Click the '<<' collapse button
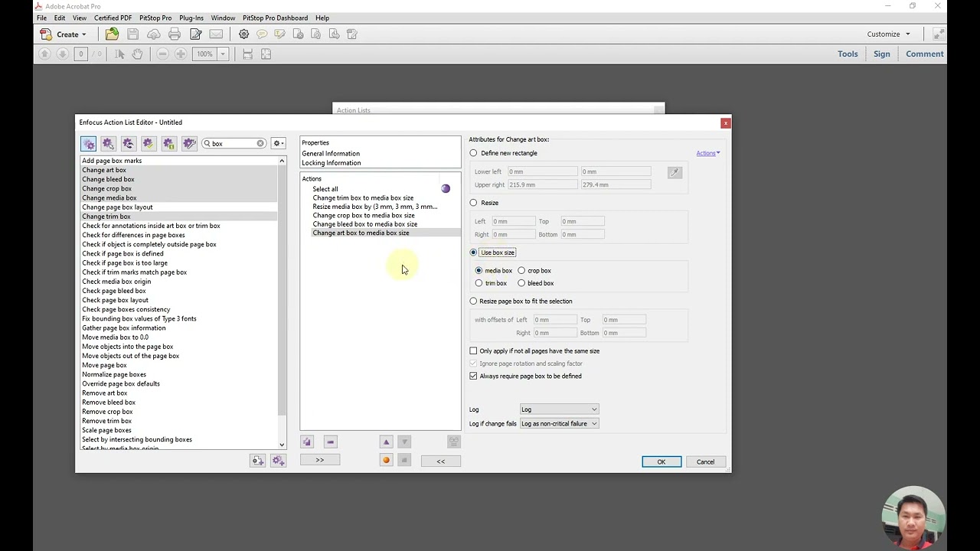The height and width of the screenshot is (551, 980). [441, 461]
